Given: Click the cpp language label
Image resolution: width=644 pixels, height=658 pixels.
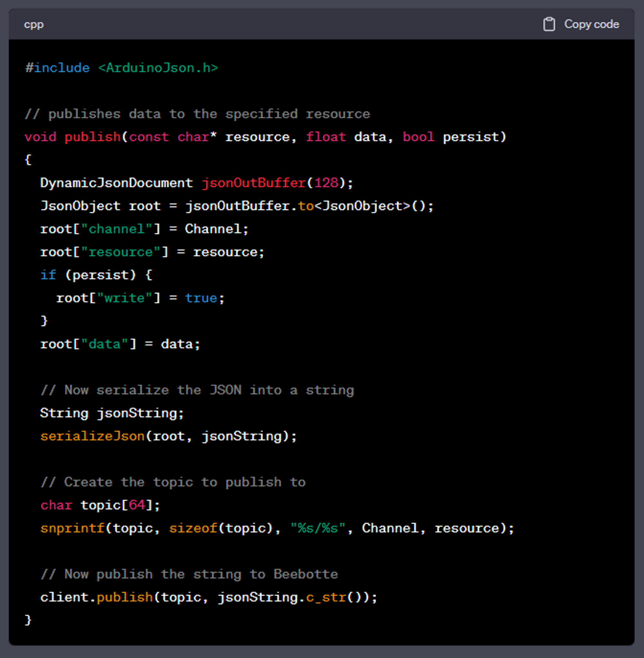Looking at the screenshot, I should coord(33,24).
